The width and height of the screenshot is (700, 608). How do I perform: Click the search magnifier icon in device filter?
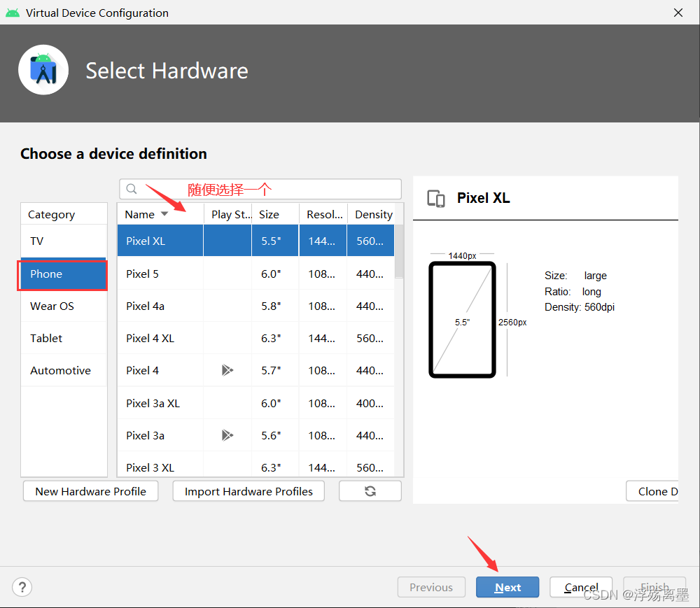point(132,189)
